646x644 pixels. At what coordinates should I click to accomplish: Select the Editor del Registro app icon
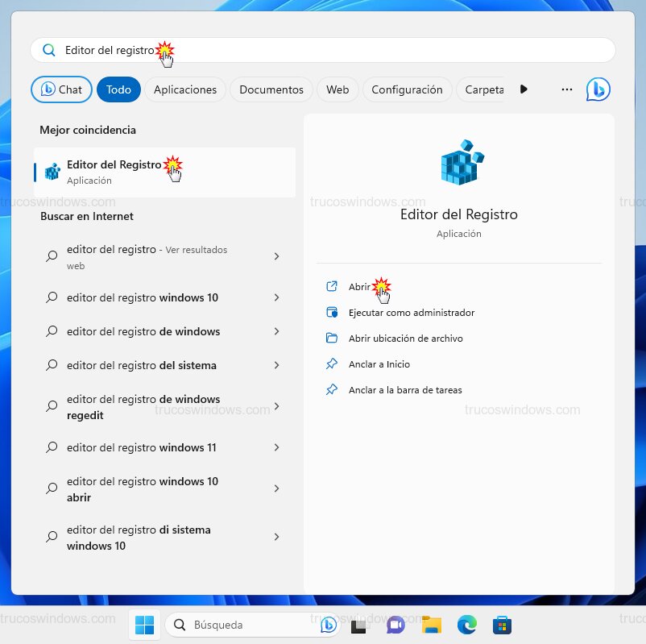(52, 171)
